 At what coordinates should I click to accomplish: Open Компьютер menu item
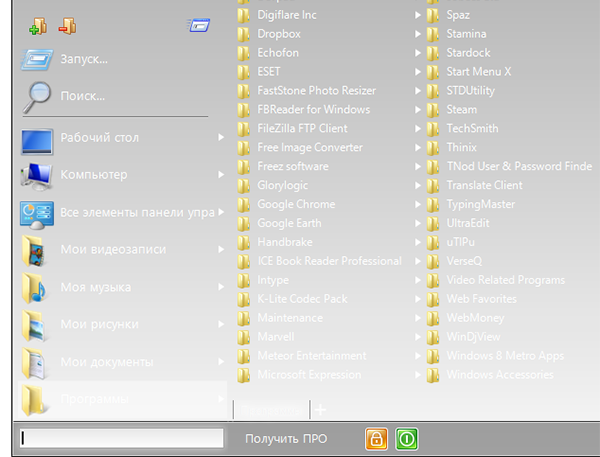[x=122, y=175]
